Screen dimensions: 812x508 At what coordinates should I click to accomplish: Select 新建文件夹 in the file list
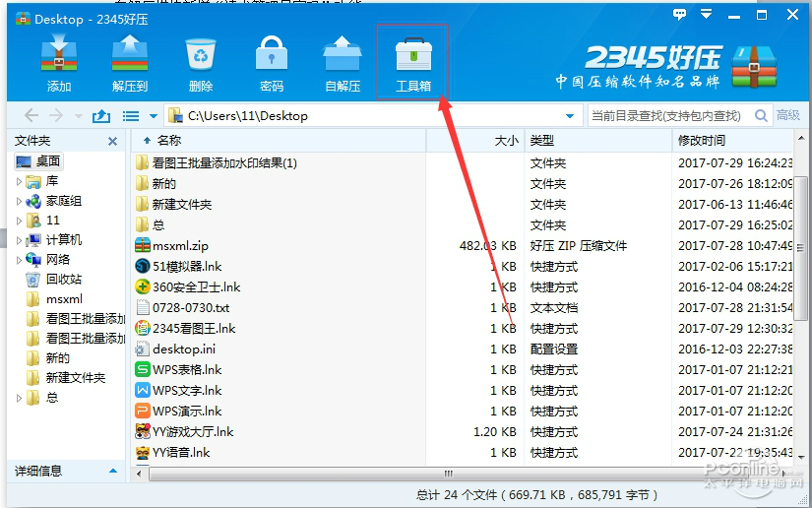174,205
